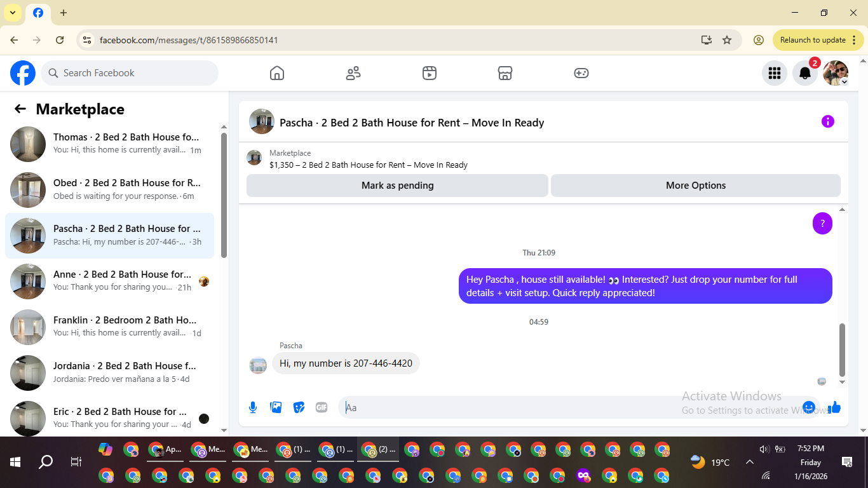Open Windows Start menu
The width and height of the screenshot is (868, 488).
15,463
